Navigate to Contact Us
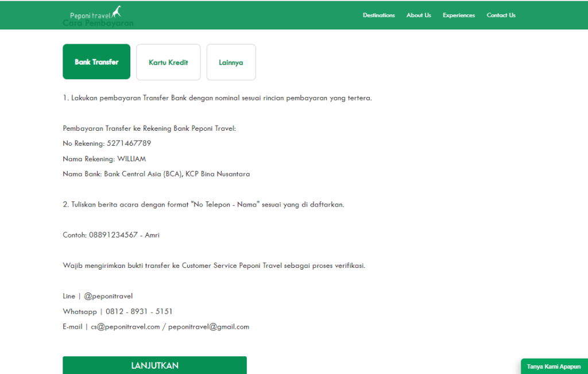This screenshot has height=374, width=588. pyautogui.click(x=501, y=15)
